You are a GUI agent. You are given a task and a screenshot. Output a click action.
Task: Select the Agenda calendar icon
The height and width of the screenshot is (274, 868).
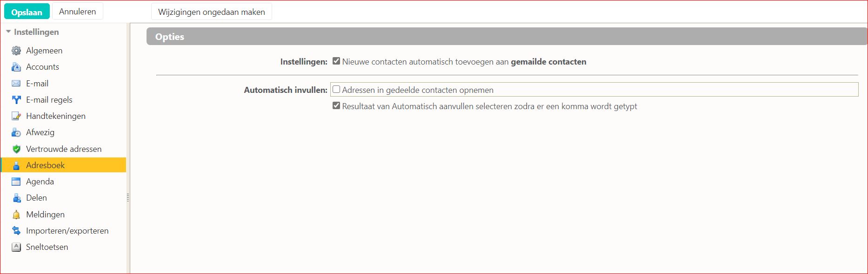[x=16, y=181]
